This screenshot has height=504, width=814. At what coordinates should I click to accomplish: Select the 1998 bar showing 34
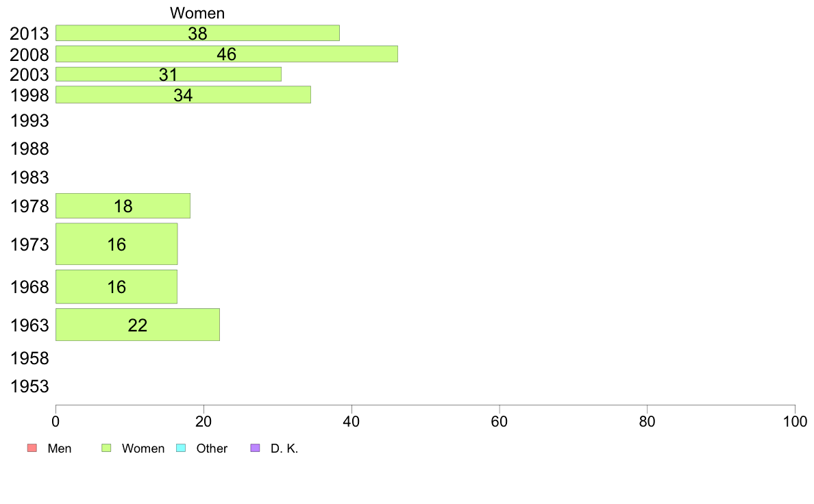pos(183,95)
